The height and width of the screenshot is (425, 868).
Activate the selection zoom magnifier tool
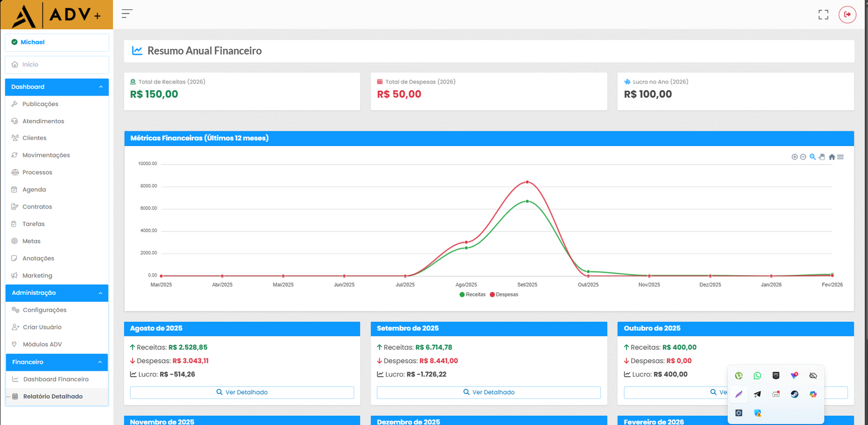tap(813, 157)
